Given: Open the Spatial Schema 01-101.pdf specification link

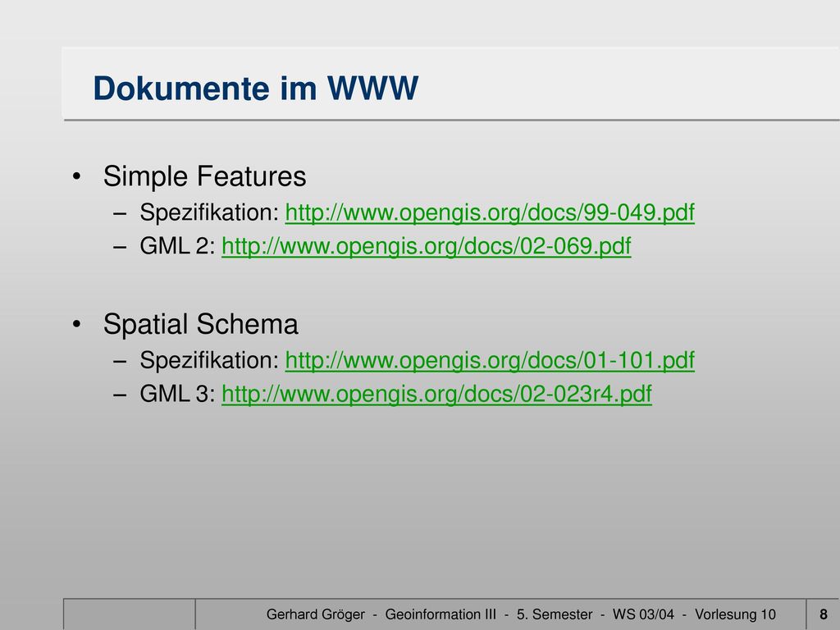Looking at the screenshot, I should coord(490,360).
